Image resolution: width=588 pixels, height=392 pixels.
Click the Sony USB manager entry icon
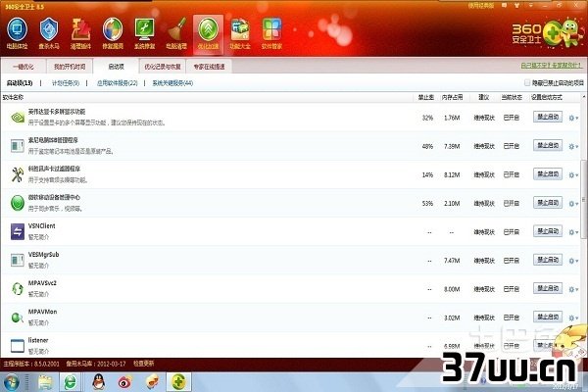point(18,146)
